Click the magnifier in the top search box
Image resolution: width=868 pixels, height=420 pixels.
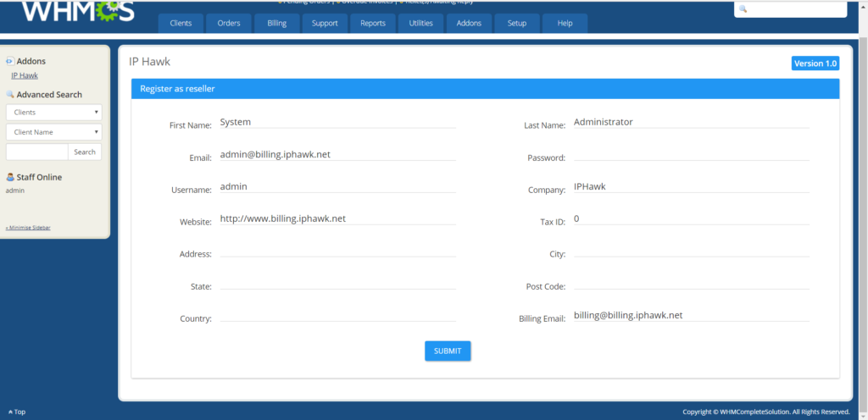pos(743,8)
